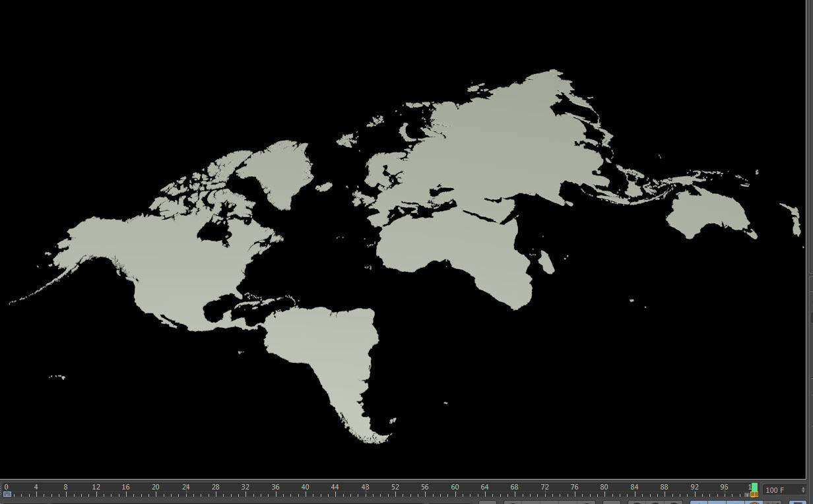Jump to frame 36 on the timeline ruler

pos(275,487)
